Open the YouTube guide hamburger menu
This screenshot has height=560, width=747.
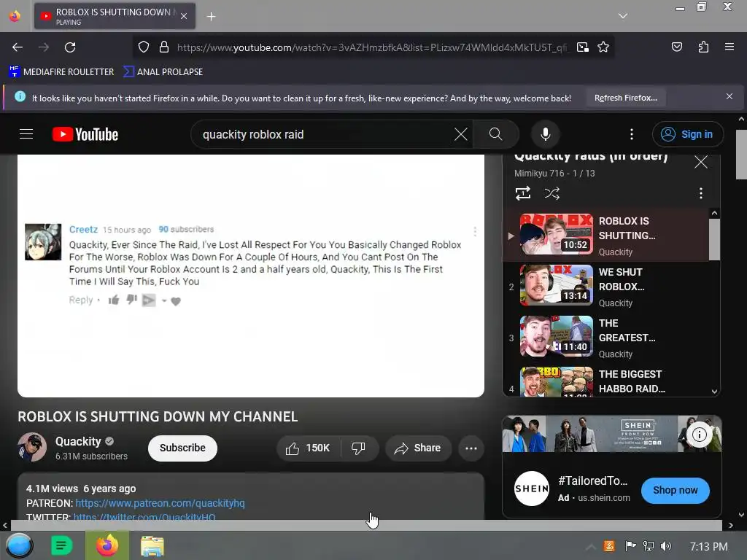tap(26, 134)
